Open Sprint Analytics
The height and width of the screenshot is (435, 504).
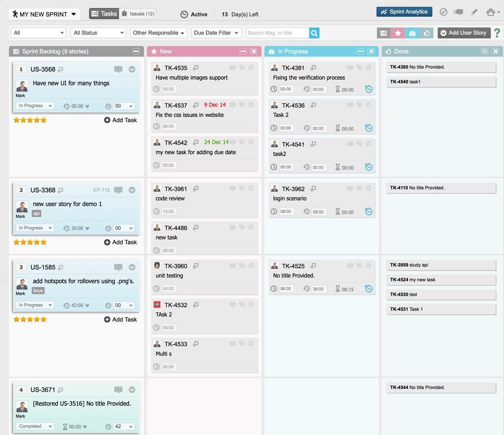[x=404, y=12]
